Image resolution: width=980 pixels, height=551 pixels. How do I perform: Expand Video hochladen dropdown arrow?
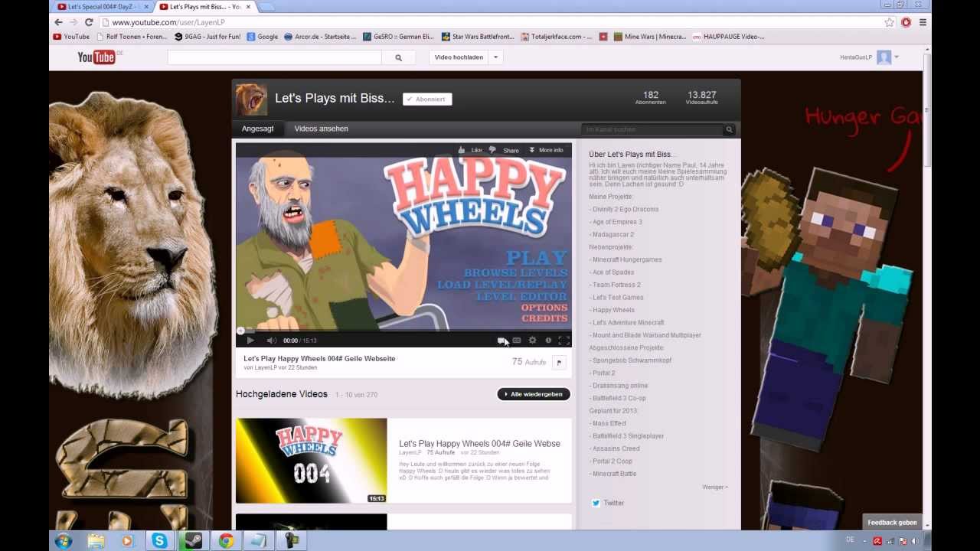point(496,57)
